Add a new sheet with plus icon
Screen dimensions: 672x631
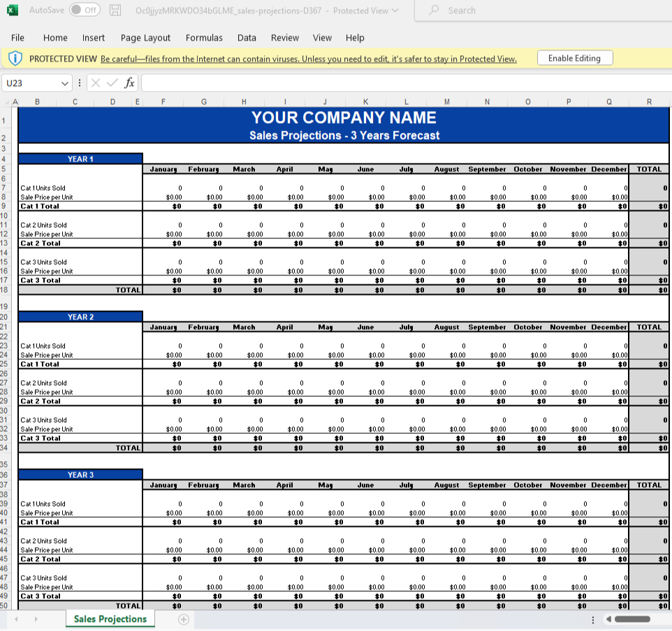point(184,619)
